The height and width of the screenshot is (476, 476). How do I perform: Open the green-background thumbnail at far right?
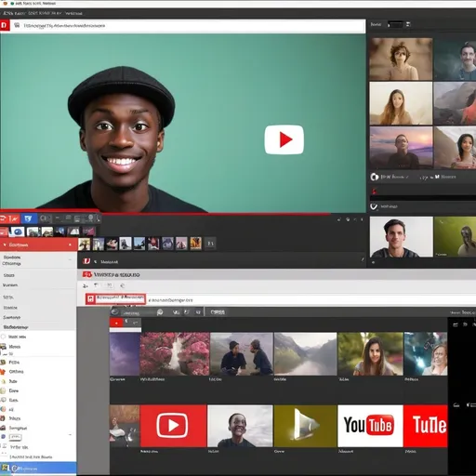pos(455,237)
